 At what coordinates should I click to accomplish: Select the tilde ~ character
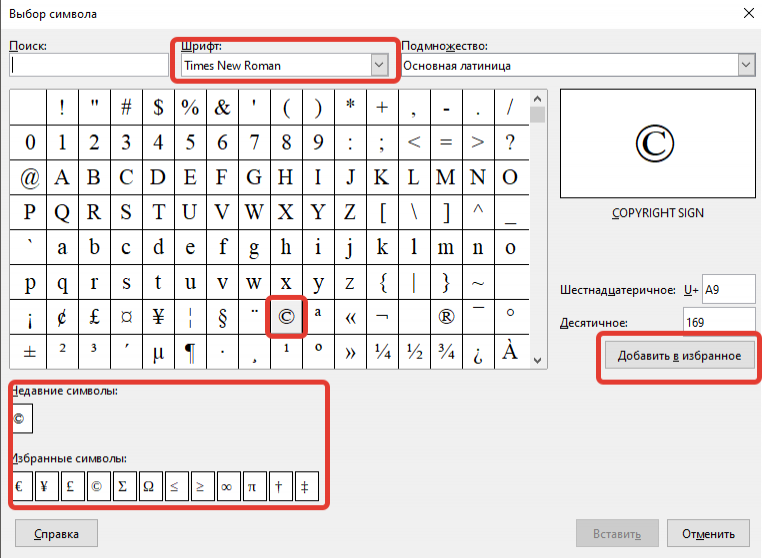478,282
